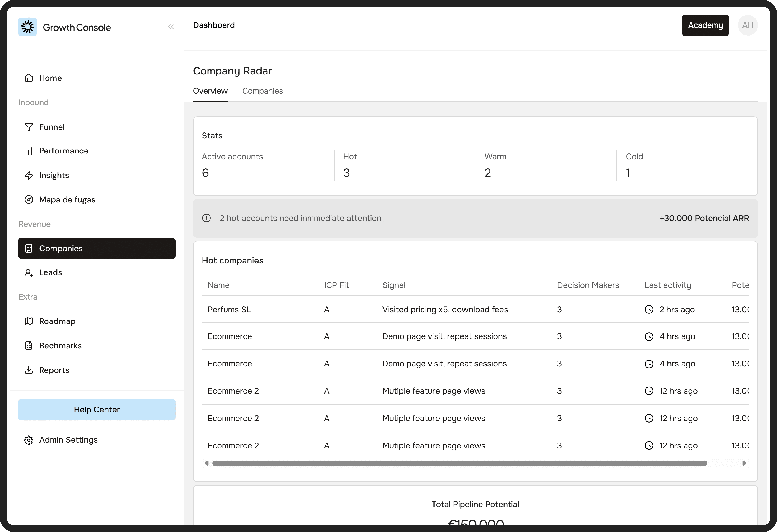Open Mapa de fugas compass icon
The height and width of the screenshot is (532, 777).
[29, 199]
